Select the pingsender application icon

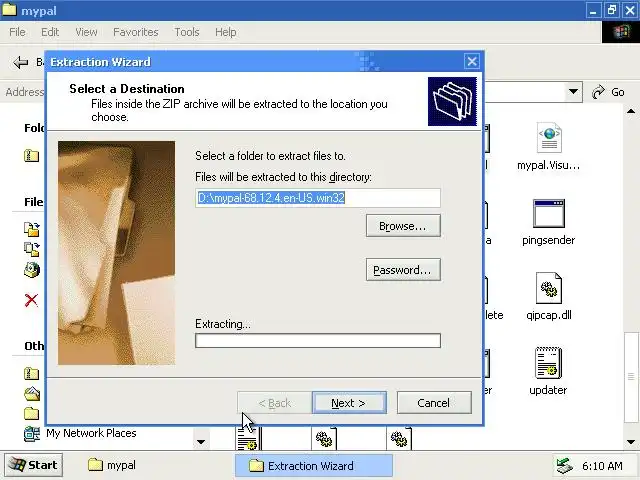pos(549,213)
